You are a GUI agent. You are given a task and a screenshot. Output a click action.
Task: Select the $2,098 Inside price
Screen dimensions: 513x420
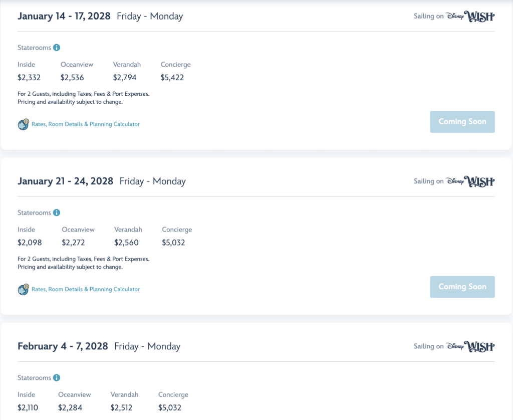pos(30,243)
